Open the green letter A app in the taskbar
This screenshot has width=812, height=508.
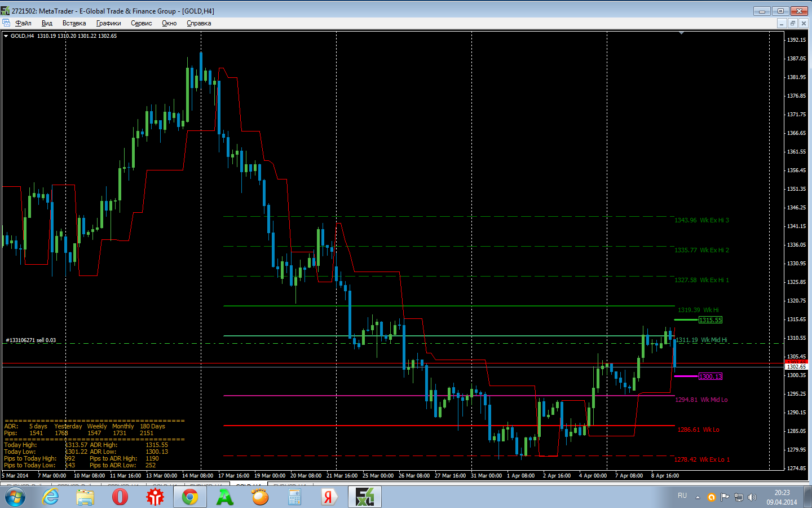click(x=225, y=497)
